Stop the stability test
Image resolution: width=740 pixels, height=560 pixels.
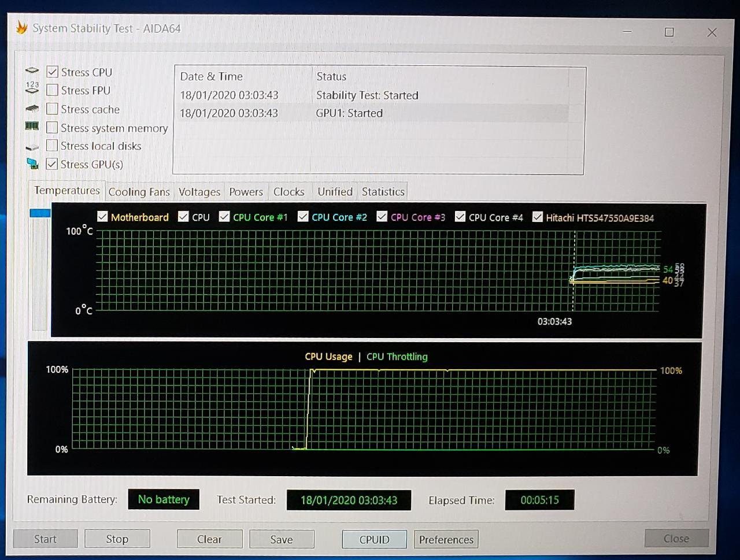tap(117, 539)
